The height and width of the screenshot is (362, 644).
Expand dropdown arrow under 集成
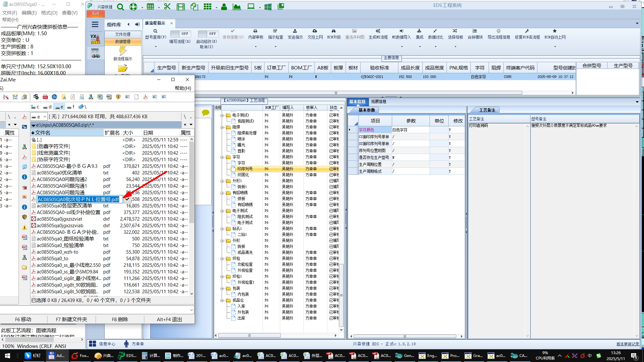[x=420, y=47]
